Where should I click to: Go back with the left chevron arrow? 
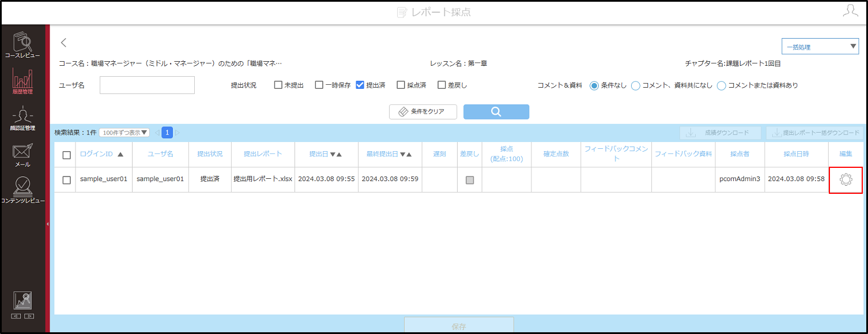click(x=64, y=42)
